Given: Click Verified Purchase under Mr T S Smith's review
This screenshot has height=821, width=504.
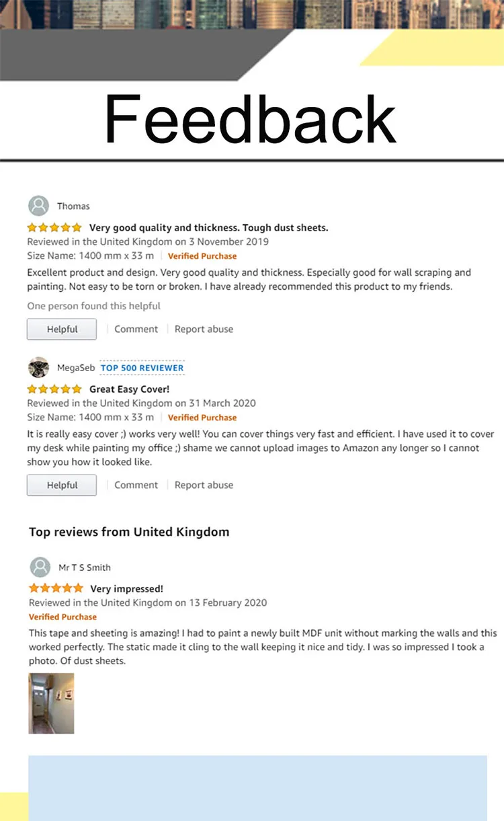Looking at the screenshot, I should coord(62,617).
